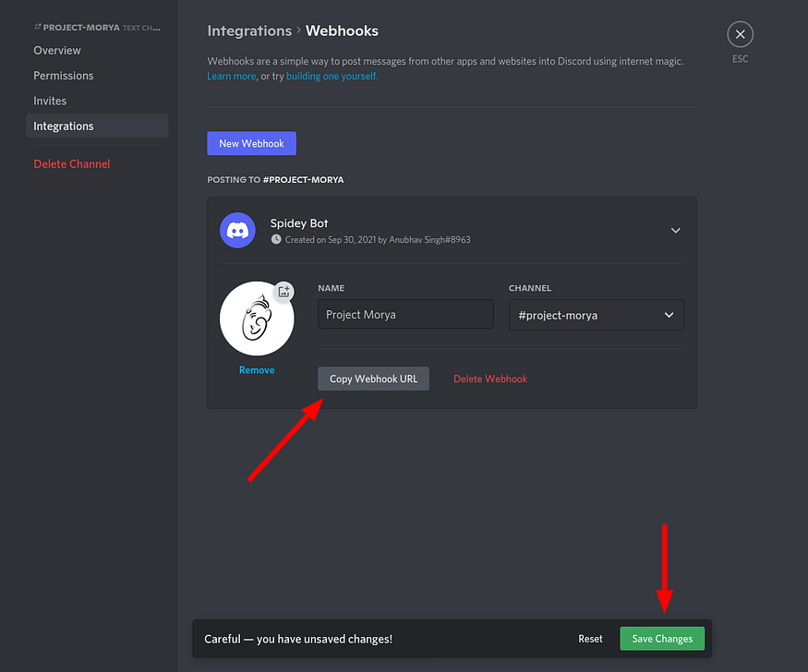Open the Overview settings tab

[x=57, y=51]
